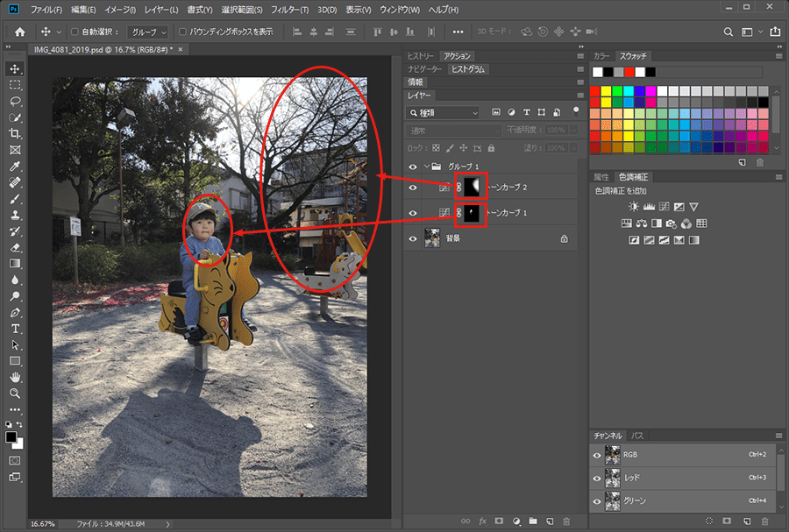The image size is (789, 532).
Task: Enable バウンディングボックスを表示 checkbox
Action: pos(182,32)
